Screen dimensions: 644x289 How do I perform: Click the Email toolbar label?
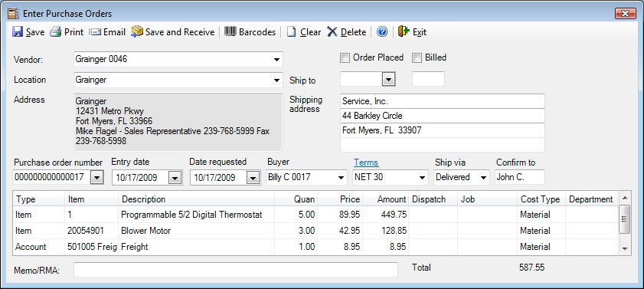[x=114, y=32]
